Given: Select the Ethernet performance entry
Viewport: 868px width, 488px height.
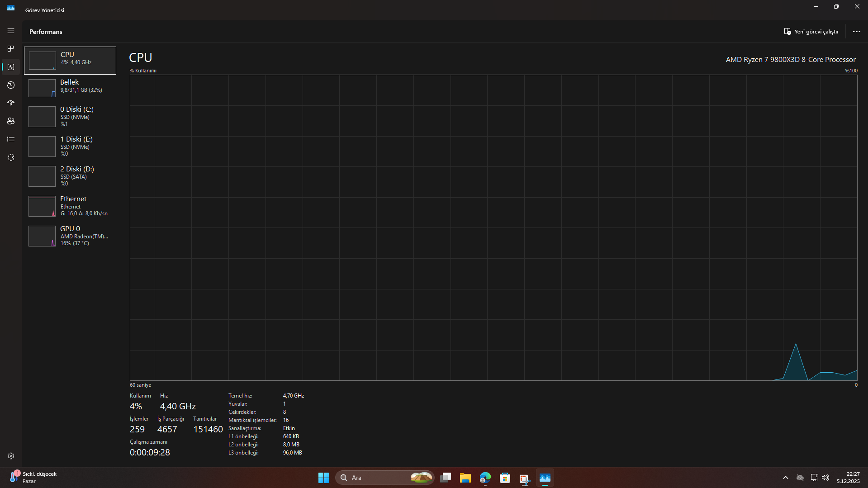Looking at the screenshot, I should pyautogui.click(x=70, y=206).
